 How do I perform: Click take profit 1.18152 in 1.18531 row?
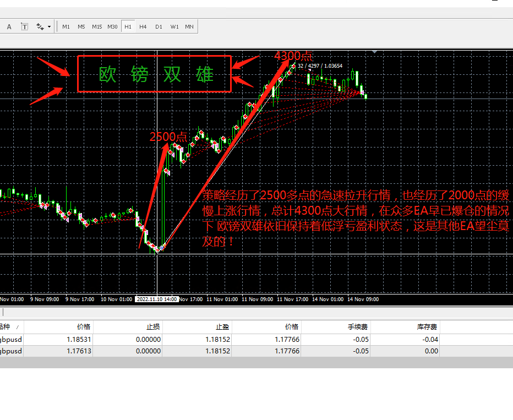click(x=217, y=340)
